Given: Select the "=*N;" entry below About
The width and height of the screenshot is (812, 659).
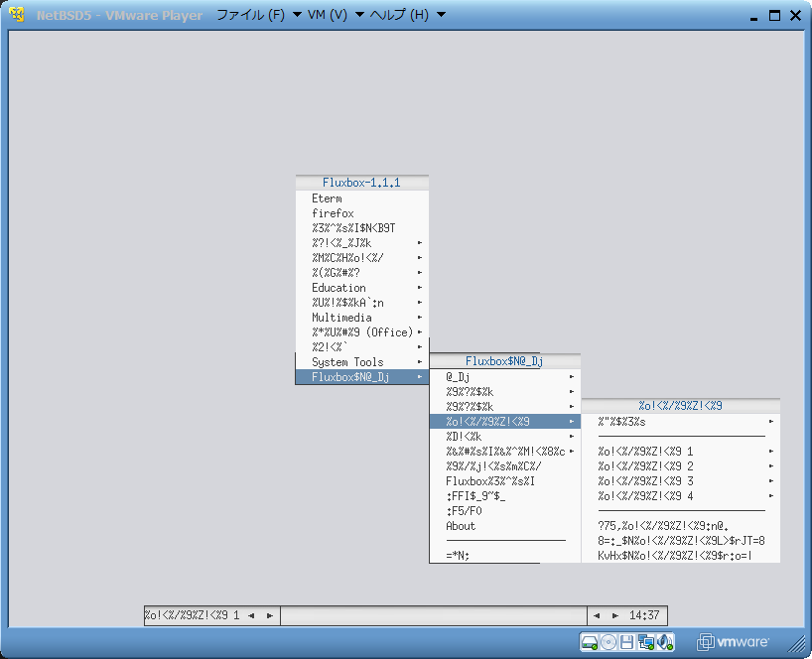Looking at the screenshot, I should click(x=505, y=556).
